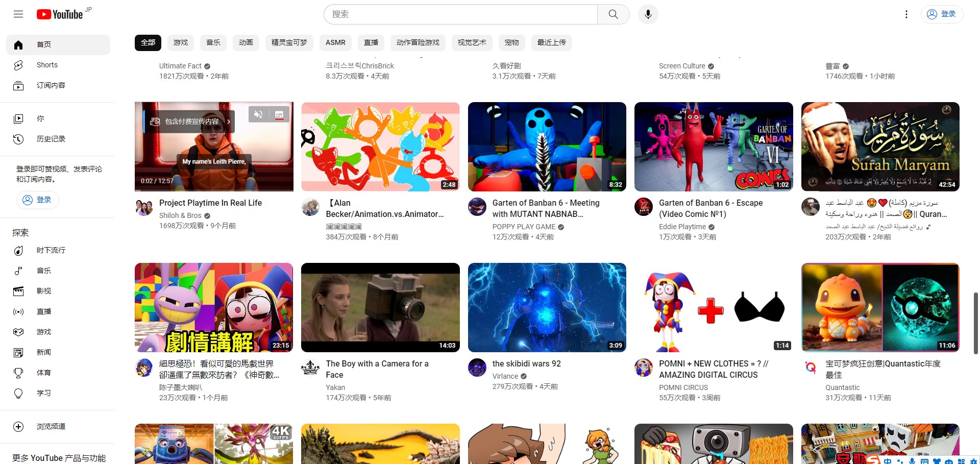
Task: Open 直播 live in the sidebar
Action: point(58,311)
